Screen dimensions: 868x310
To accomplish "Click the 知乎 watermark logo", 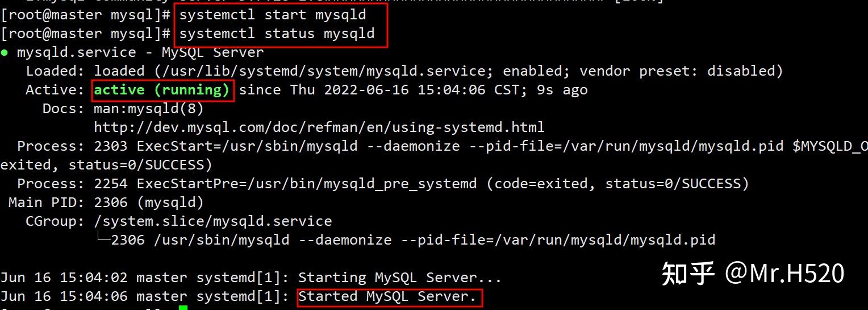I will [688, 274].
